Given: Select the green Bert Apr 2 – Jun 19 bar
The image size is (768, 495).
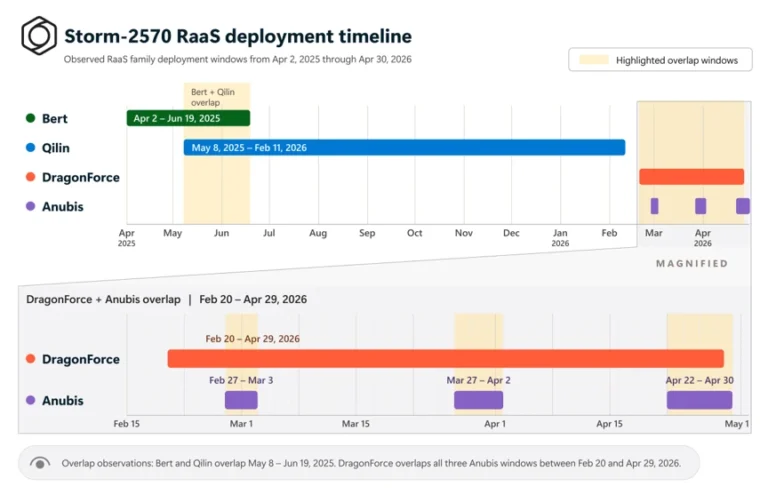Looking at the screenshot, I should pyautogui.click(x=188, y=118).
